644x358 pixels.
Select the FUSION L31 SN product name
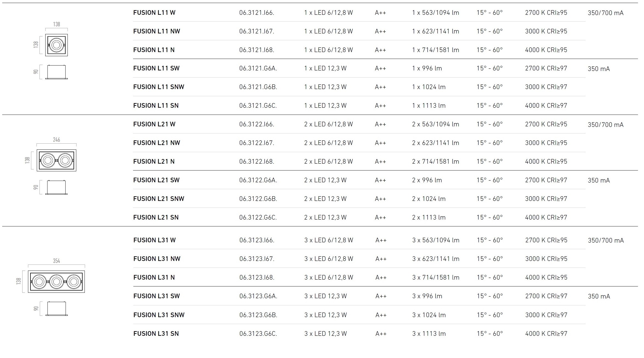(156, 334)
